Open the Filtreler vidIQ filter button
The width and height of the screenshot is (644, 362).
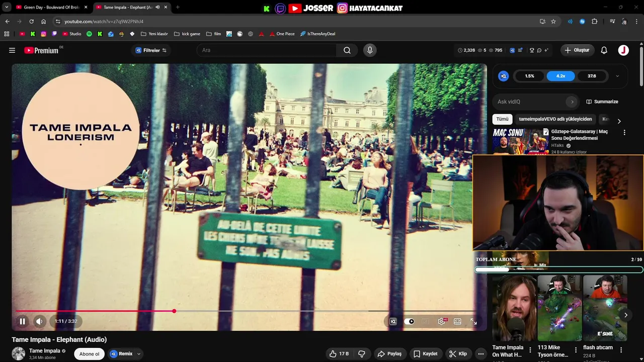151,50
